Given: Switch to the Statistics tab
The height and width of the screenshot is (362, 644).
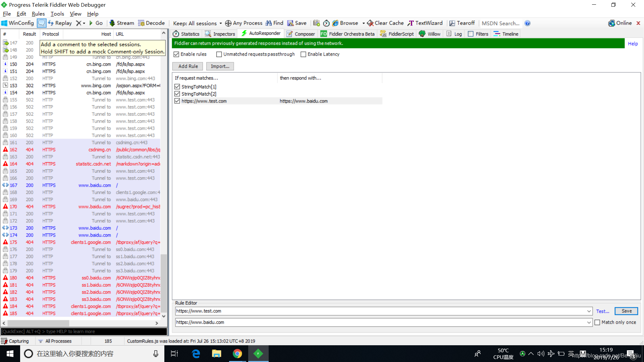Looking at the screenshot, I should tap(186, 34).
